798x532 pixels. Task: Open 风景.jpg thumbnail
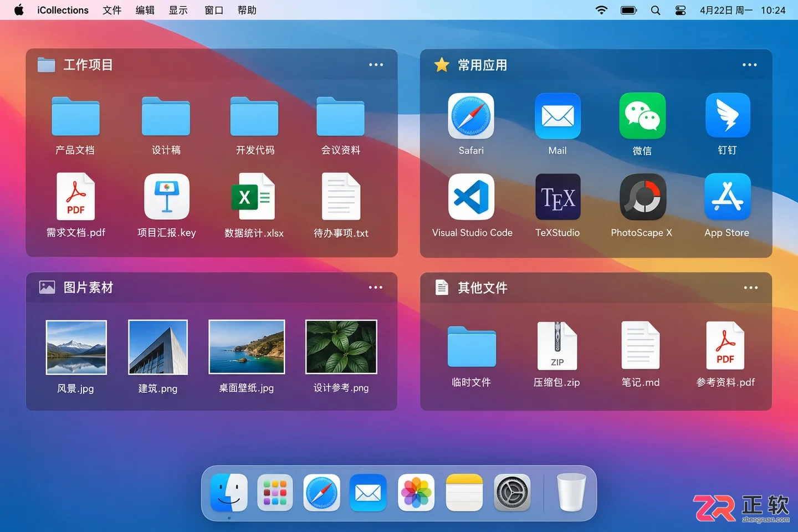coord(76,347)
